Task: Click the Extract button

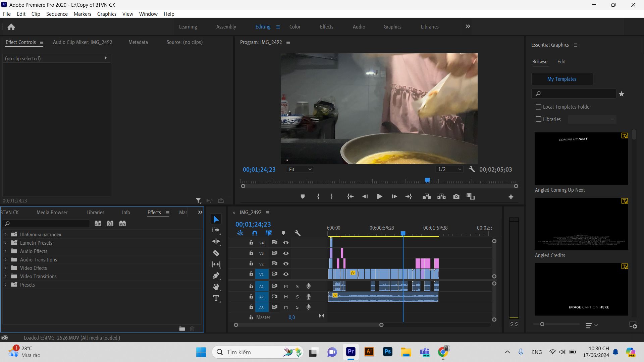Action: (x=441, y=197)
